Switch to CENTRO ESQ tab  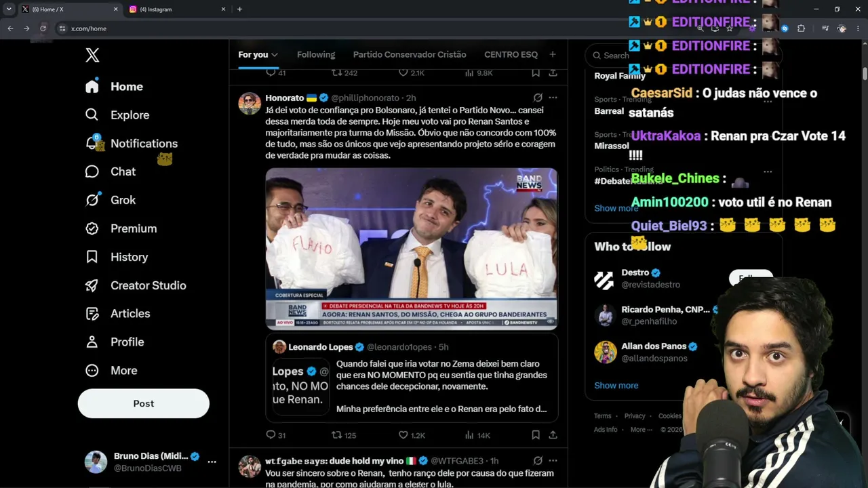[511, 54]
